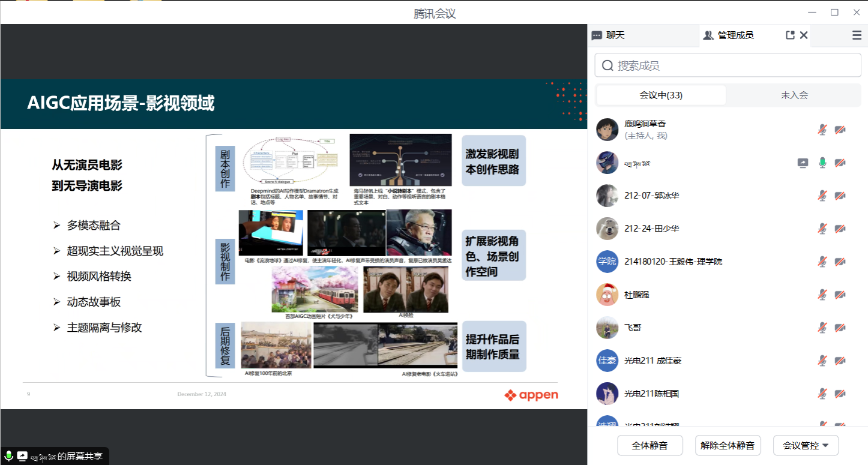The image size is (868, 465).
Task: Expand the 会议管控 dropdown
Action: coord(806,446)
